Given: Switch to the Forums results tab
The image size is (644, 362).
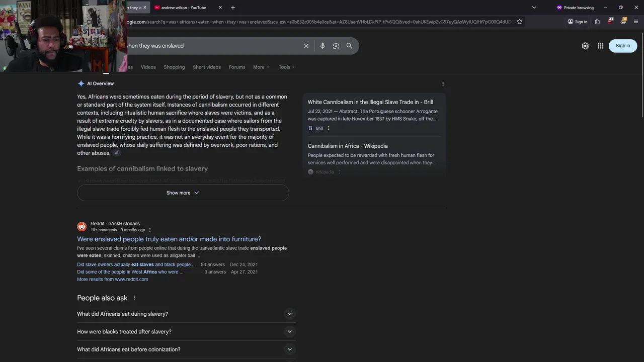Looking at the screenshot, I should point(237,67).
